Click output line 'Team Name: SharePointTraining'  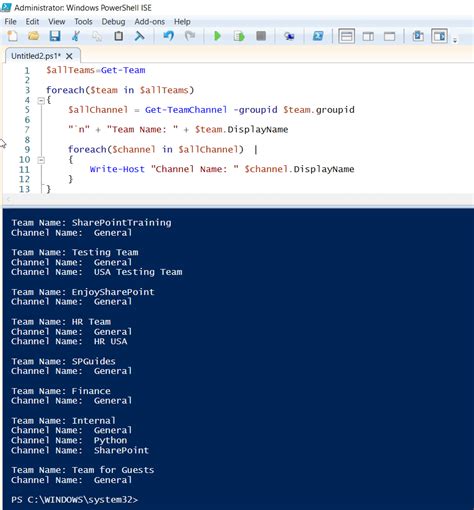point(91,223)
